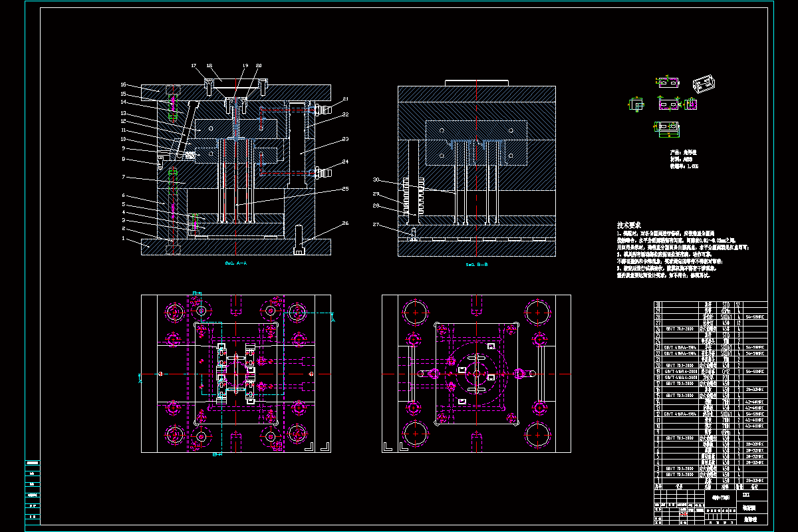Select part balloon 13 in section A-A
The image size is (798, 532).
pos(123,113)
